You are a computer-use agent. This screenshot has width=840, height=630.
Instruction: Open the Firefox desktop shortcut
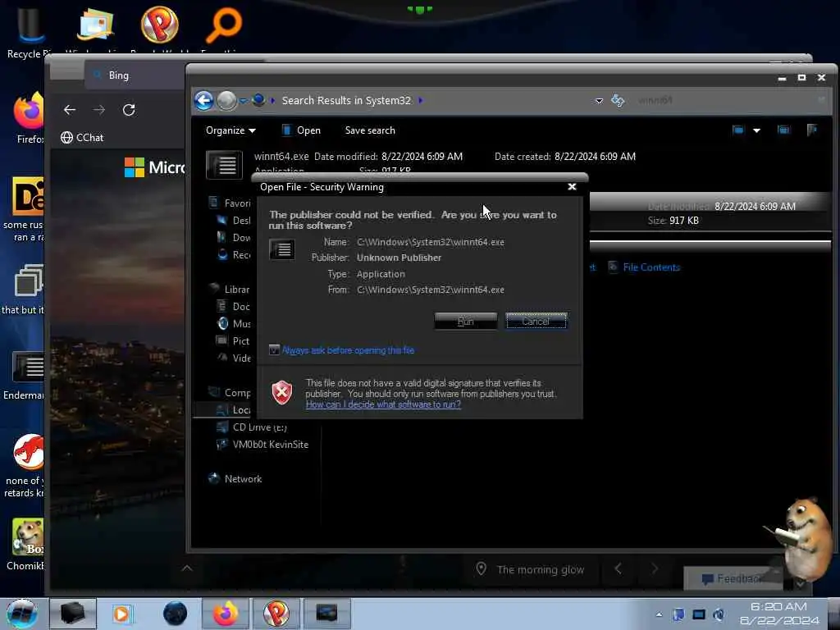(x=29, y=116)
